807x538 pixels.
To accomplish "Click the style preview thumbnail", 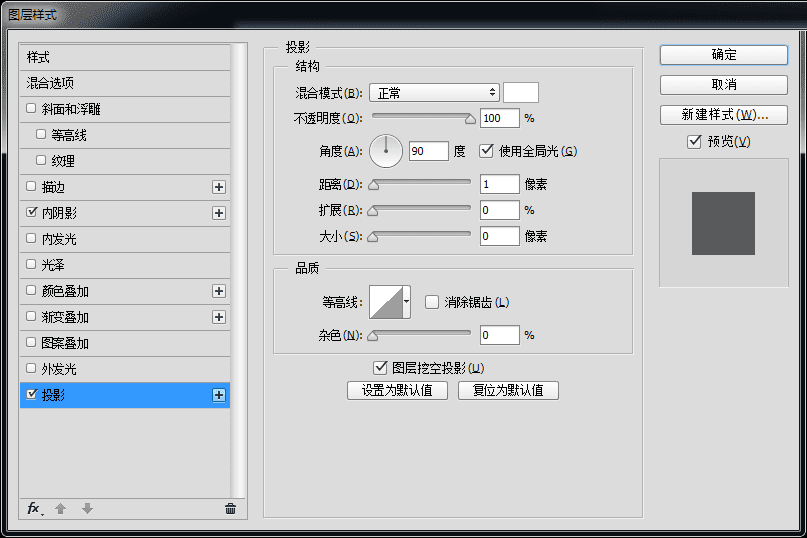I will pos(723,223).
